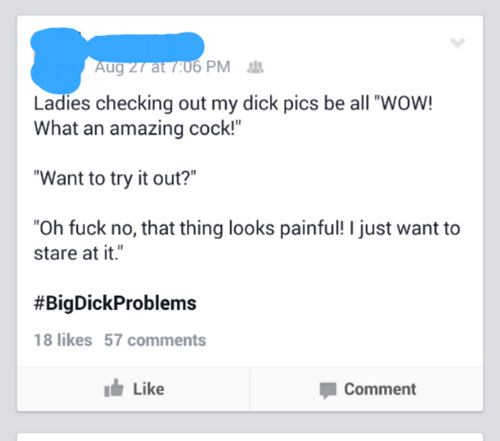500x441 pixels.
Task: Tap the "stare at it" text line
Action: tap(79, 253)
